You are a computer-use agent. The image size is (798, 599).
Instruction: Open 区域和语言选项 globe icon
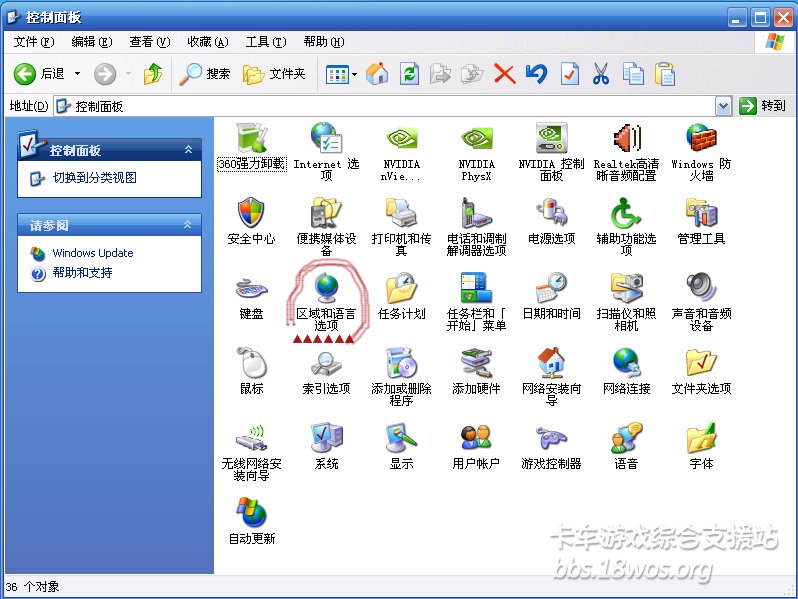[326, 288]
